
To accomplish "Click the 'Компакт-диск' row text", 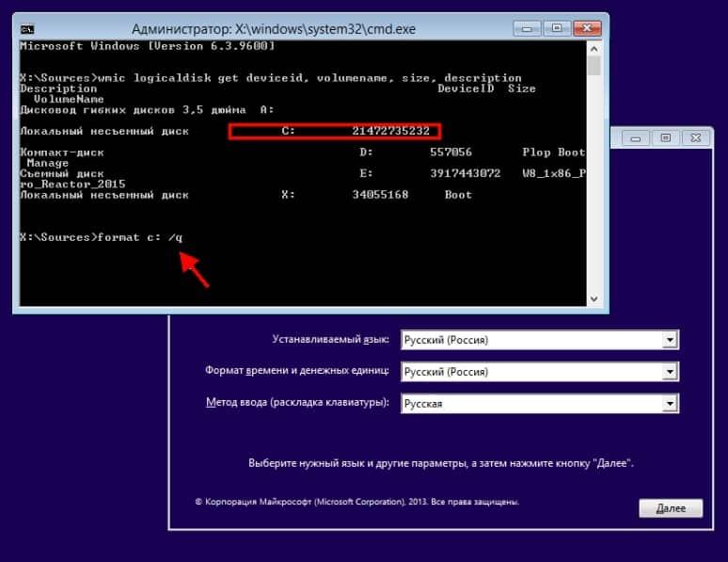I will click(62, 153).
